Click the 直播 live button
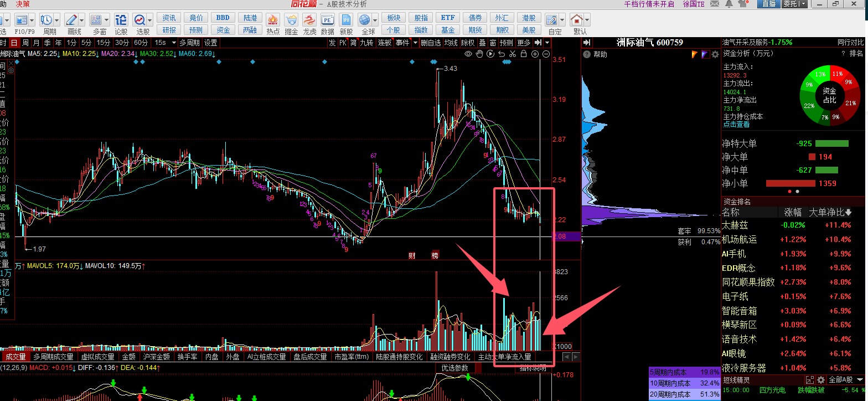Screen dimensions: 868x401 coord(769,4)
